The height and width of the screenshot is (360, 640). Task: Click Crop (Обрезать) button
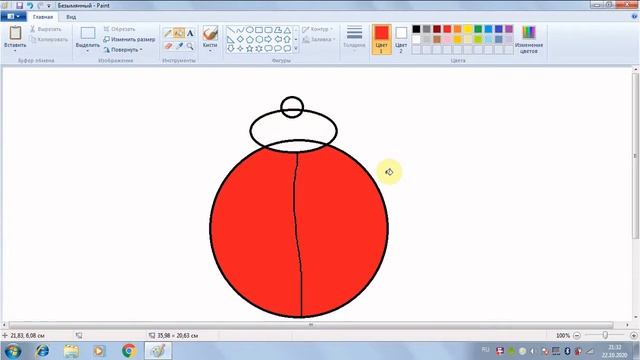click(119, 29)
